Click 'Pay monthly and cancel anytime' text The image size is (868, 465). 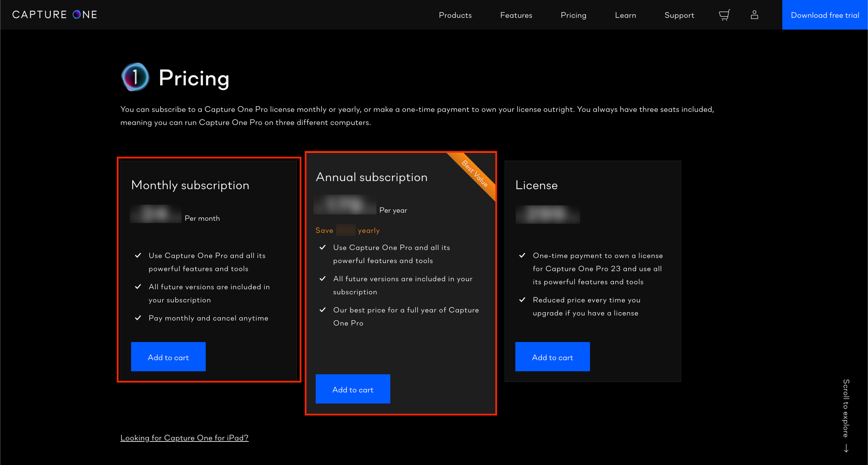coord(208,318)
